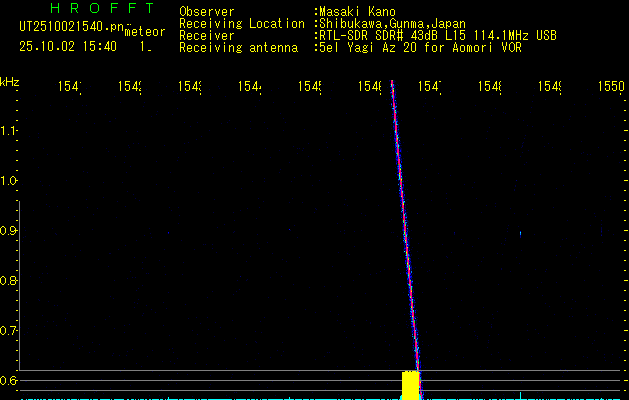The height and width of the screenshot is (400, 629).
Task: Click the 25.10.02 15:40 timestamp
Action: [68, 46]
